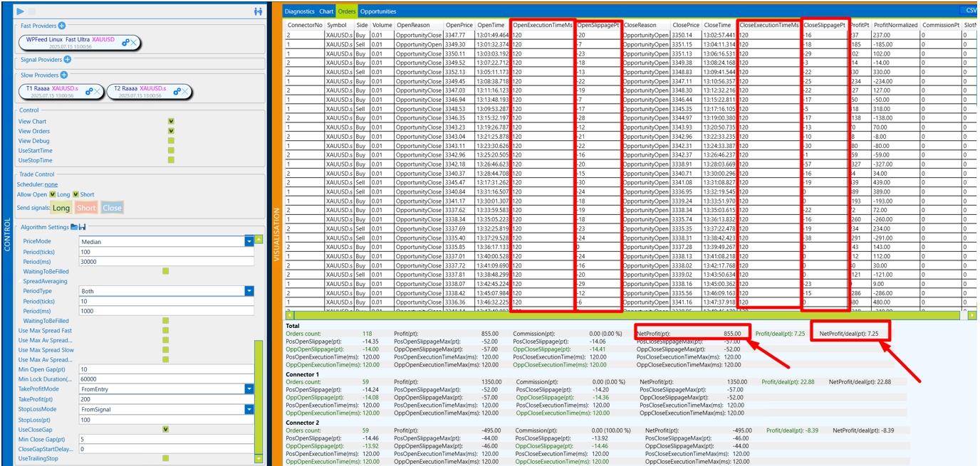Add a new Fast Provider
The image size is (980, 466).
[62, 26]
